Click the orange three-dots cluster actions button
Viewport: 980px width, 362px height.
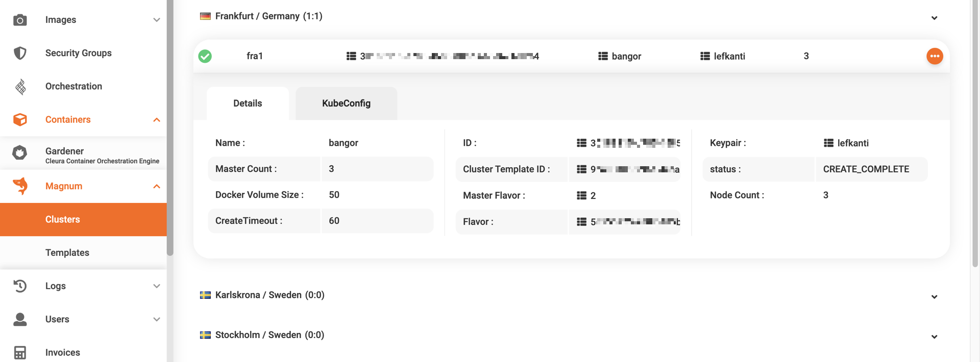pos(934,56)
